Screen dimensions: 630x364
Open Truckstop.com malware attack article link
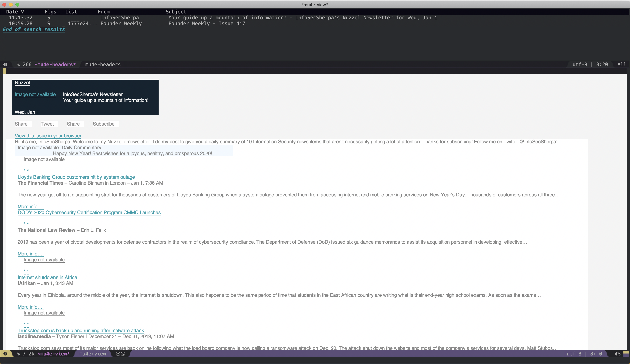[x=81, y=331]
